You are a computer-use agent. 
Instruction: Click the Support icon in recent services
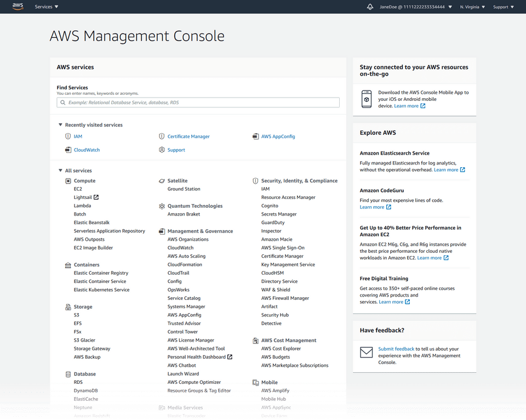(x=162, y=150)
